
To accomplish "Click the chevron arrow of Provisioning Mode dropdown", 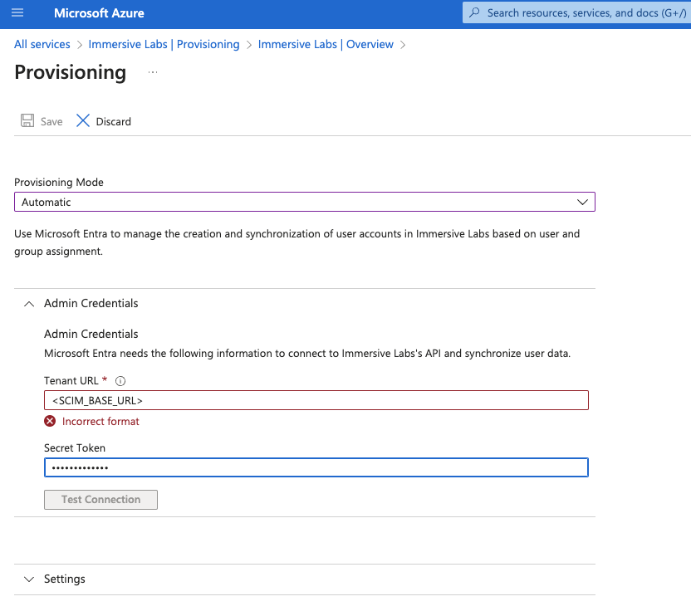I will click(x=582, y=203).
